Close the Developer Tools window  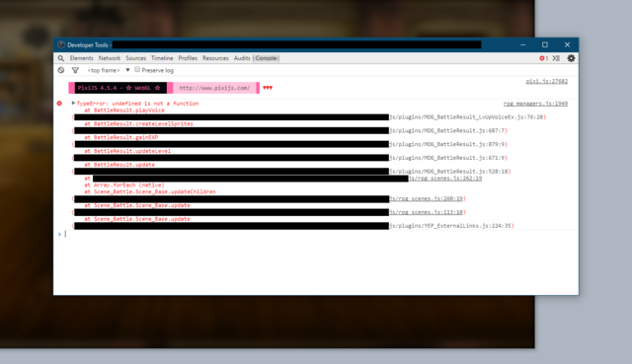click(567, 44)
